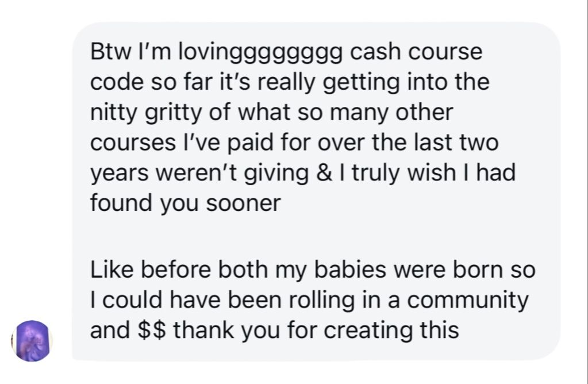Click the word "community" in message
The height and width of the screenshot is (384, 588).
[468, 301]
